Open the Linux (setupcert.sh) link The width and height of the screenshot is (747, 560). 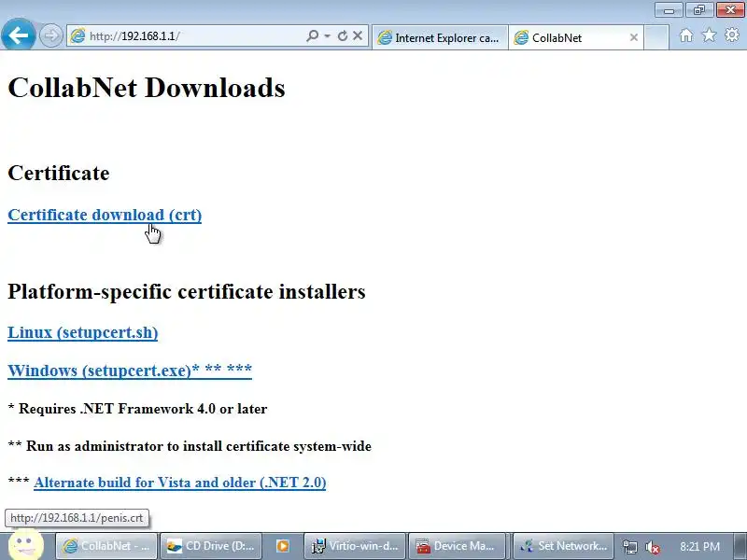(83, 332)
